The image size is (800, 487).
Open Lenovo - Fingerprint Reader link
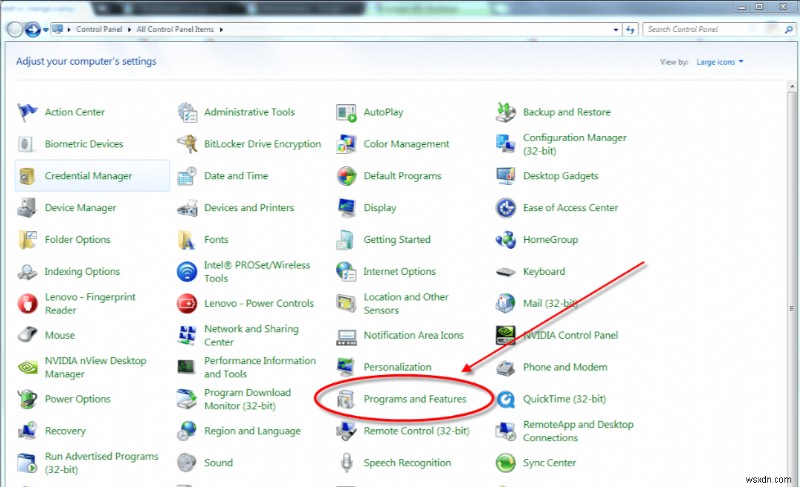point(90,303)
